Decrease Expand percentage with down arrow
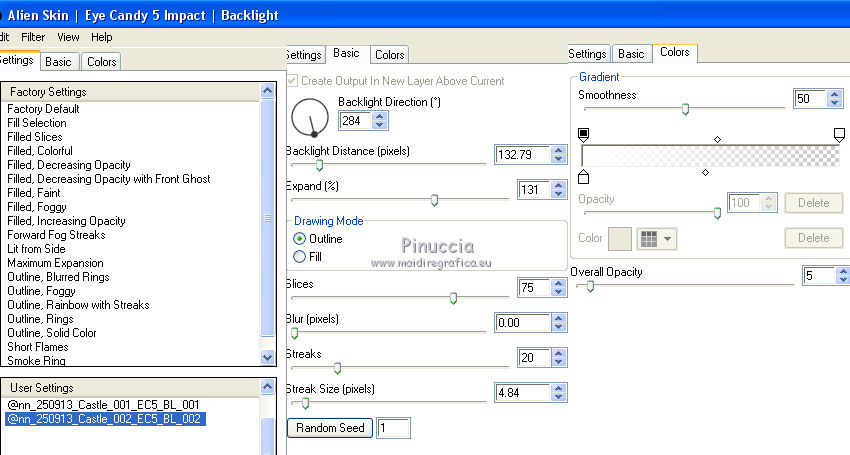This screenshot has width=850, height=455. [558, 194]
